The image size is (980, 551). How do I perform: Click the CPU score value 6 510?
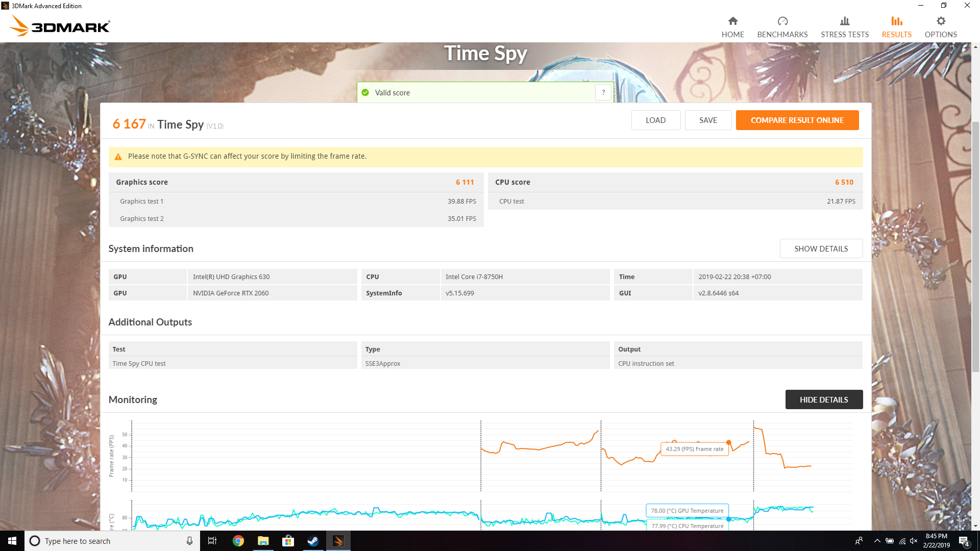tap(844, 182)
